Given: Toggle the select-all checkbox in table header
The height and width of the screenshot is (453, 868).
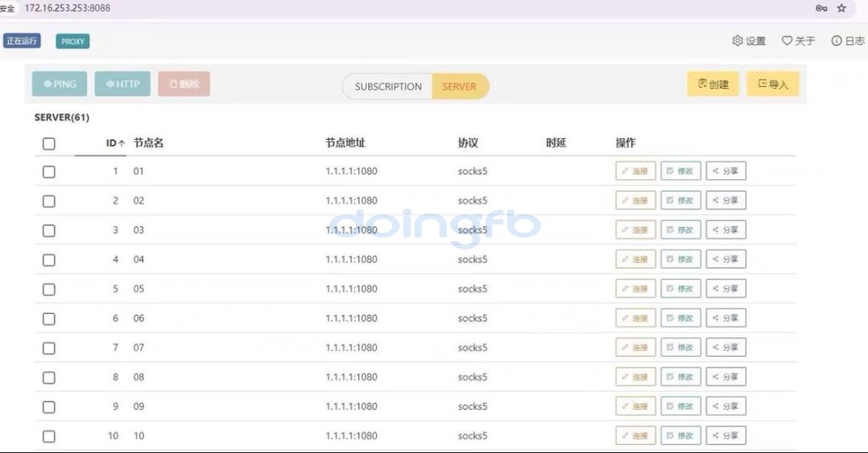Looking at the screenshot, I should tap(49, 144).
